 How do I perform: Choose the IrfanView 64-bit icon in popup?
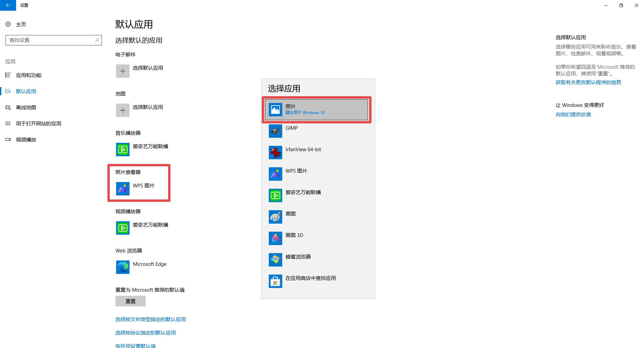coord(276,153)
